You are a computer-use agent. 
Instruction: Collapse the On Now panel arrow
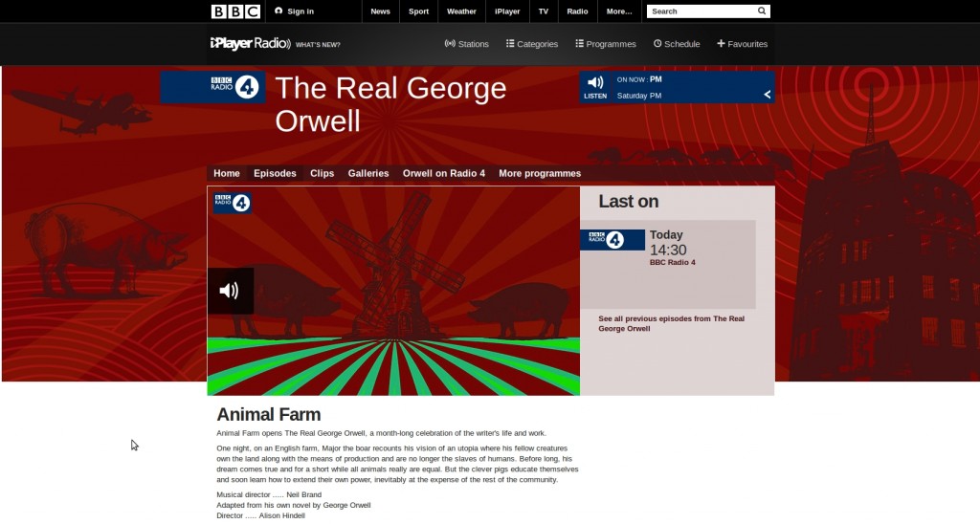tap(767, 95)
